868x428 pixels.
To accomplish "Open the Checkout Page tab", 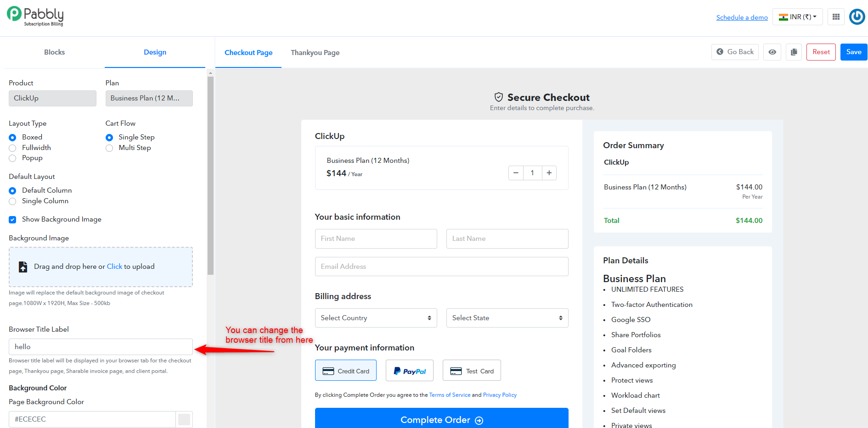I will click(248, 53).
